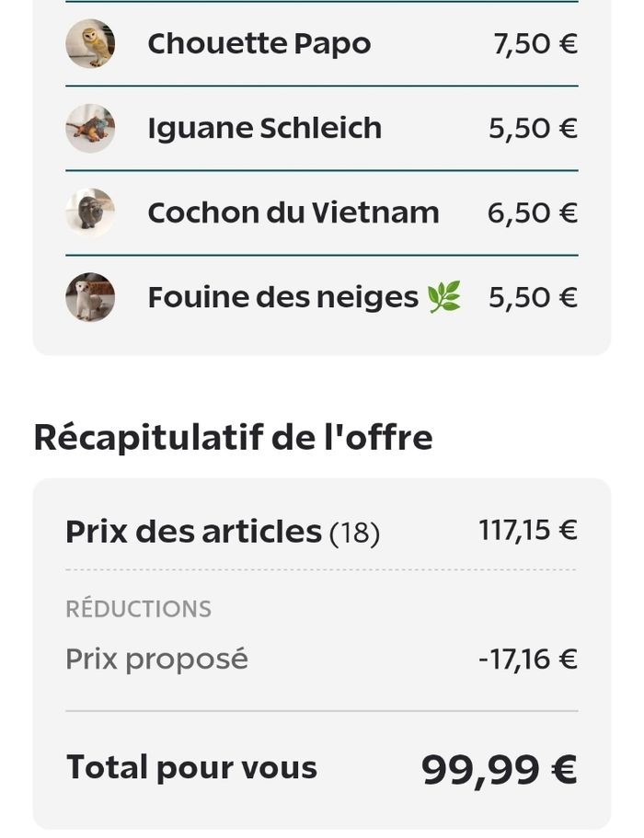This screenshot has width=644, height=838.
Task: Open the Fouine des neiges listing
Action: click(x=282, y=297)
